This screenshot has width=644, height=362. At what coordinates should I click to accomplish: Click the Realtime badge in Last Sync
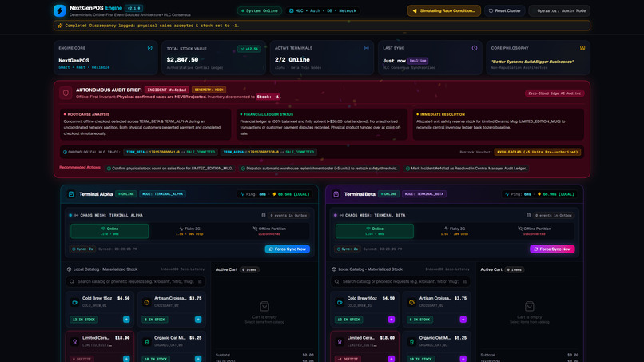pyautogui.click(x=418, y=61)
